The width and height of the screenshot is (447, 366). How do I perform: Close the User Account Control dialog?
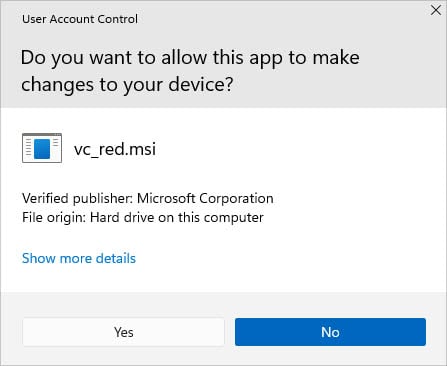[436, 10]
